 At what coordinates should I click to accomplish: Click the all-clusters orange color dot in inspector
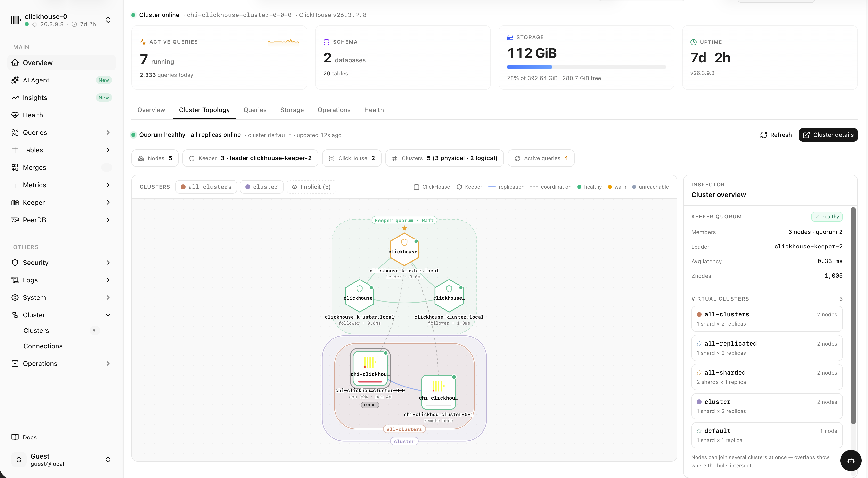(699, 314)
